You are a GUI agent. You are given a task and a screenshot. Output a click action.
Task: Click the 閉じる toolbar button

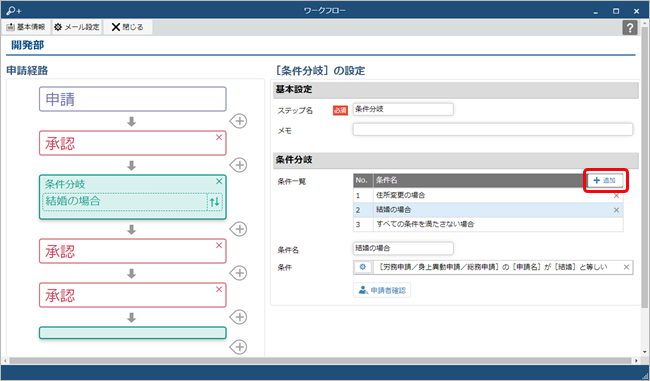coord(128,27)
